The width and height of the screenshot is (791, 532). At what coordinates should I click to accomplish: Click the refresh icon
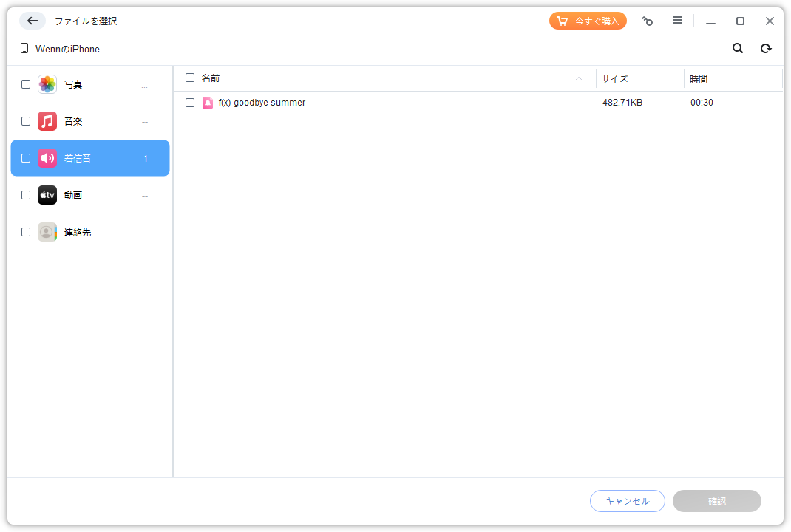click(x=766, y=49)
